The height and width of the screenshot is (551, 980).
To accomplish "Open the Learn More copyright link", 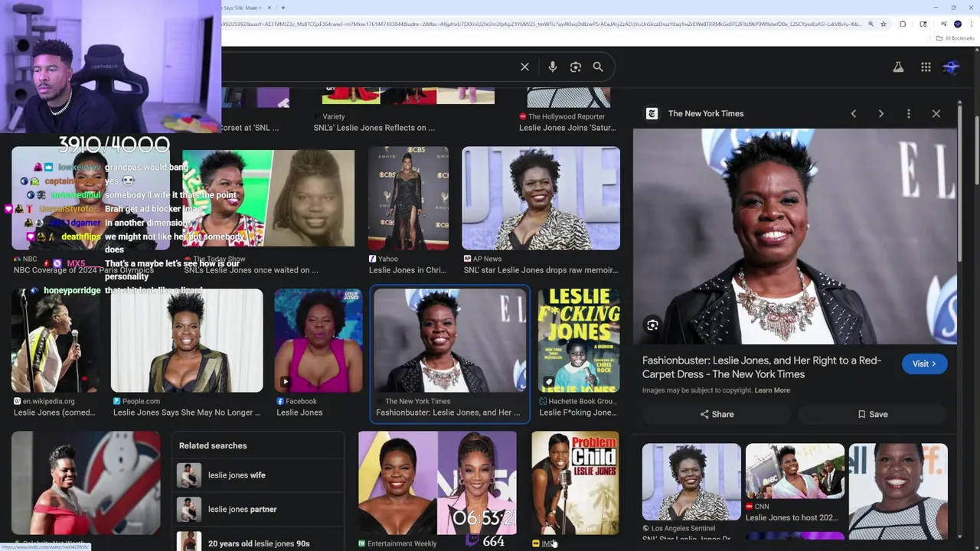I will tap(772, 390).
